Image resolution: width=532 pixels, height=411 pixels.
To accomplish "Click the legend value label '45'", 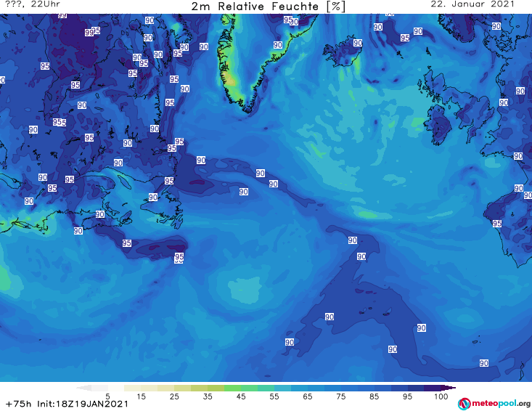I will pyautogui.click(x=241, y=396).
